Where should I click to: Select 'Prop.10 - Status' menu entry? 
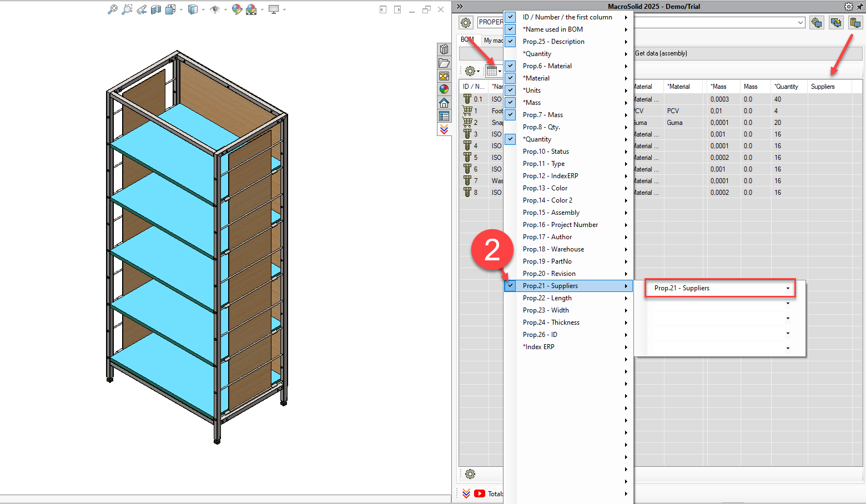click(568, 152)
